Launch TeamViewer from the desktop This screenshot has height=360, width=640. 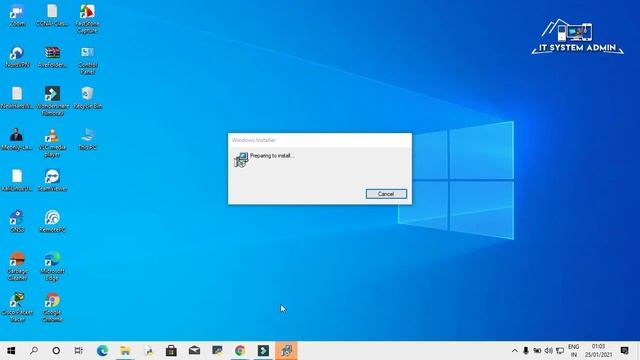pos(52,180)
